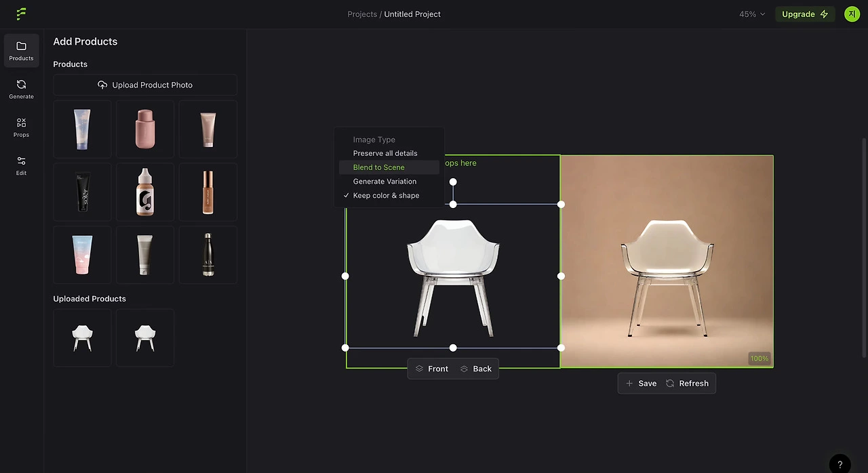Save the generated image
This screenshot has height=473, width=868.
pos(641,384)
